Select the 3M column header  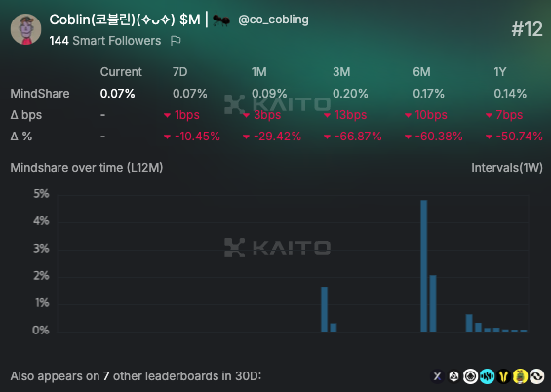(x=341, y=72)
